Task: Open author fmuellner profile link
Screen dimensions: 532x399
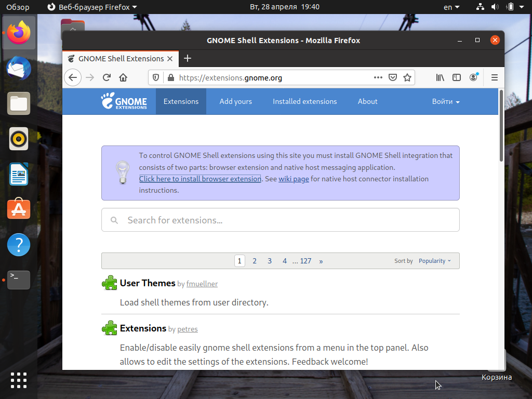Action: point(202,284)
